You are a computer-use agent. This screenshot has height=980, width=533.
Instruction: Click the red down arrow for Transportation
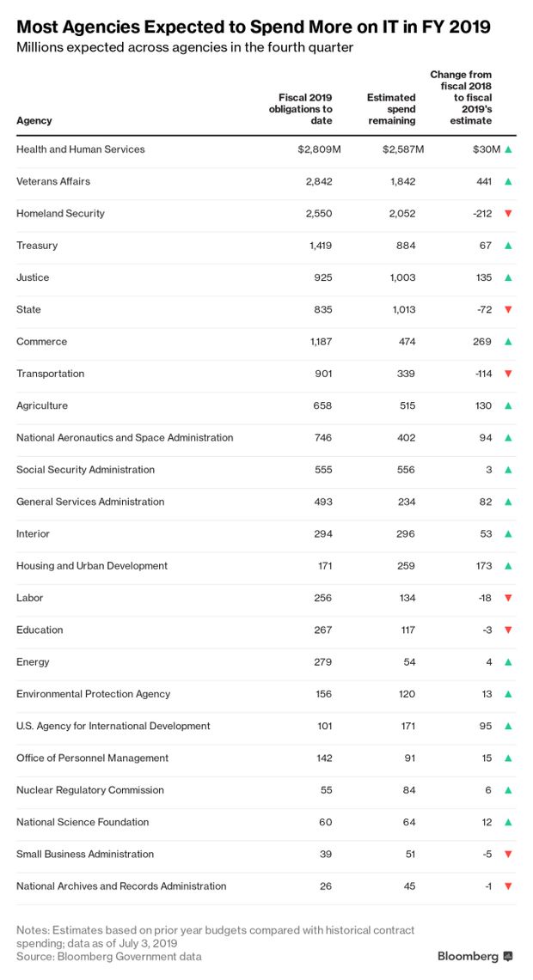coord(508,374)
